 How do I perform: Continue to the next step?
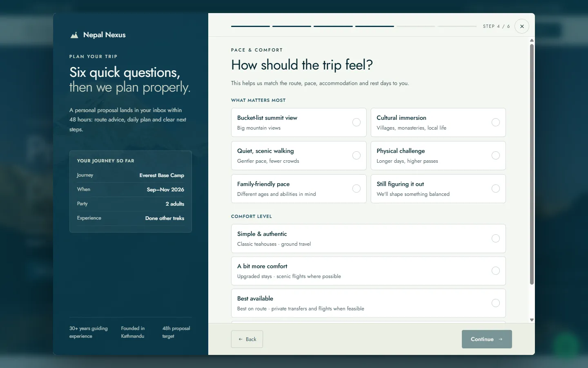coord(487,339)
